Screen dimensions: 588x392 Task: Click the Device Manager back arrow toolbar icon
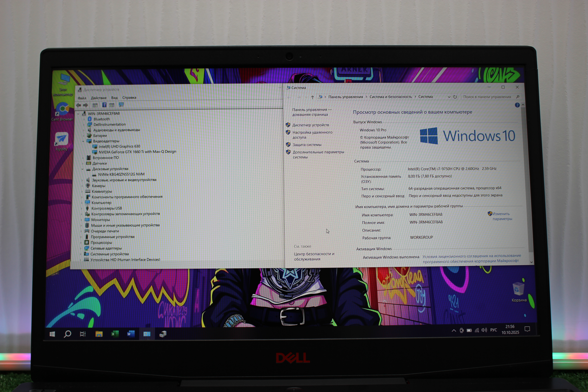[78, 105]
